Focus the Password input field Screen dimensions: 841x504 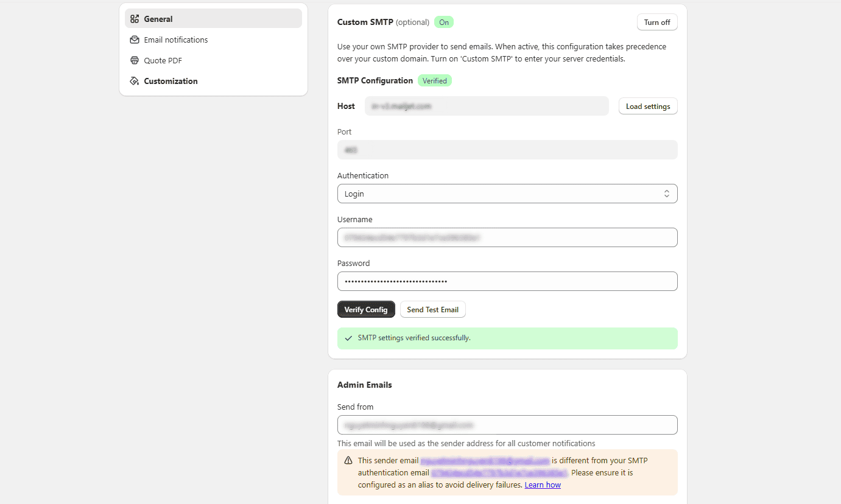[507, 281]
